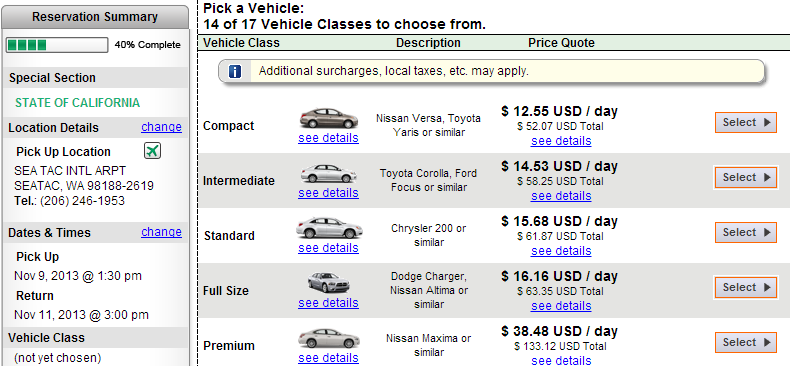The height and width of the screenshot is (366, 790).
Task: Change the Location Details
Action: pyautogui.click(x=161, y=127)
